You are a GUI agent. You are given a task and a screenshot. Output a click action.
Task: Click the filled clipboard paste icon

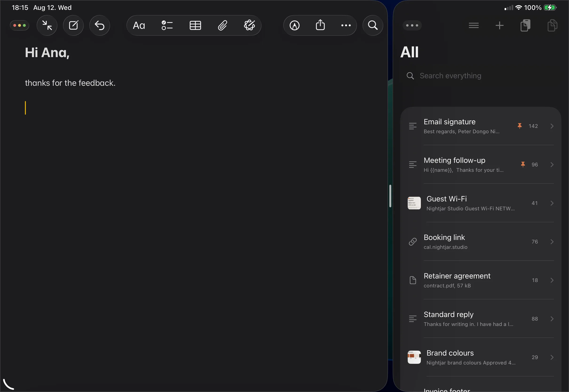(526, 25)
